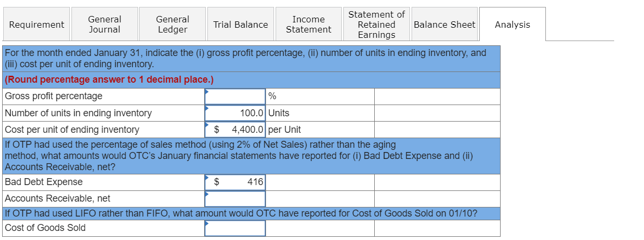Screen dimensions: 644x240
Task: Click the 'Units' label next to 100.0
Action: click(x=279, y=113)
